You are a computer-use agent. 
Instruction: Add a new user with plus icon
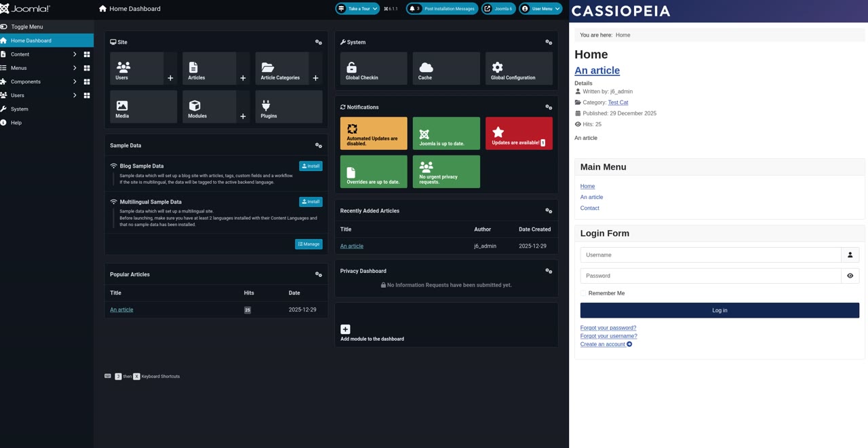point(170,78)
